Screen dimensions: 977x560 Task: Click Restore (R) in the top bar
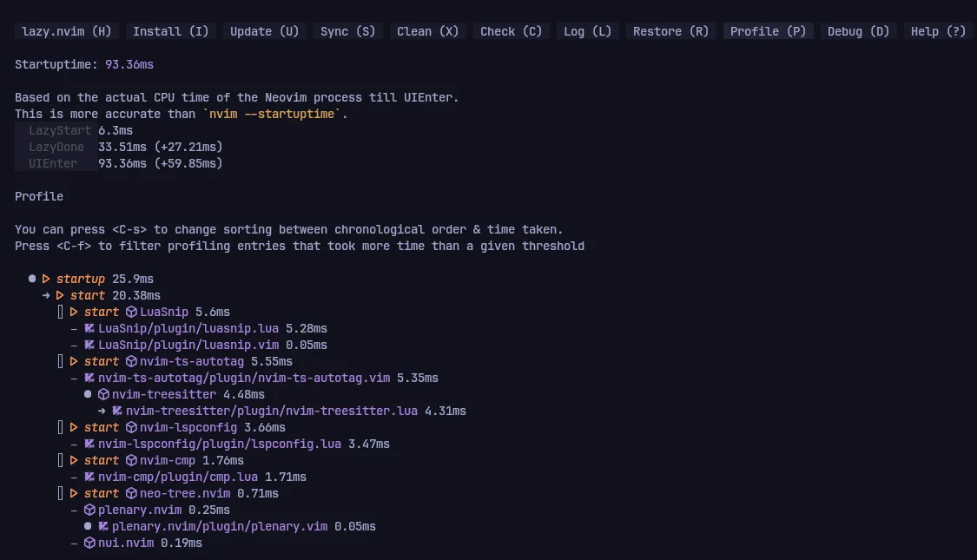671,31
